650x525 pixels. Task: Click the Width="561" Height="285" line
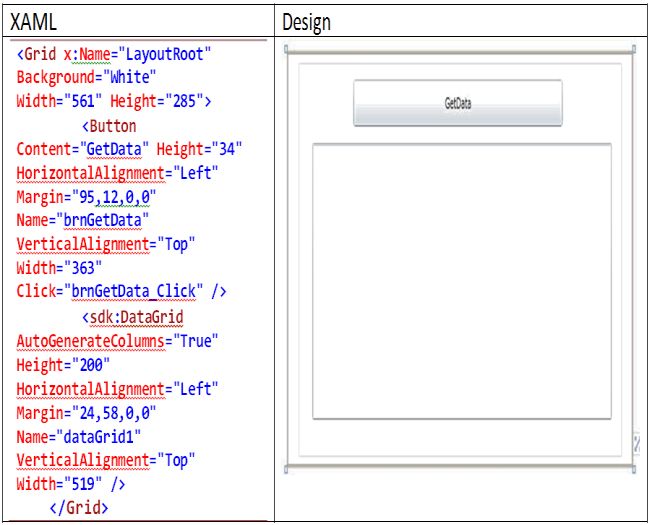[x=114, y=101]
